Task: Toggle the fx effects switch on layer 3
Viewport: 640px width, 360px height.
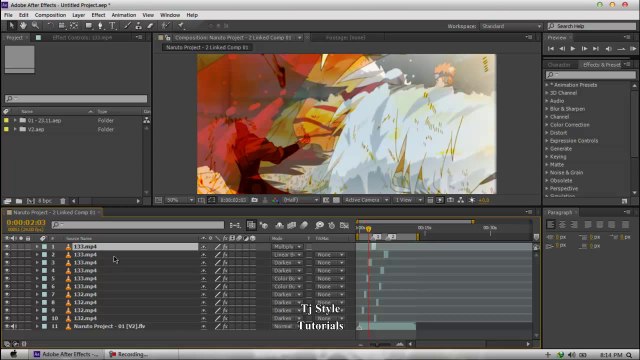Action: pyautogui.click(x=225, y=262)
